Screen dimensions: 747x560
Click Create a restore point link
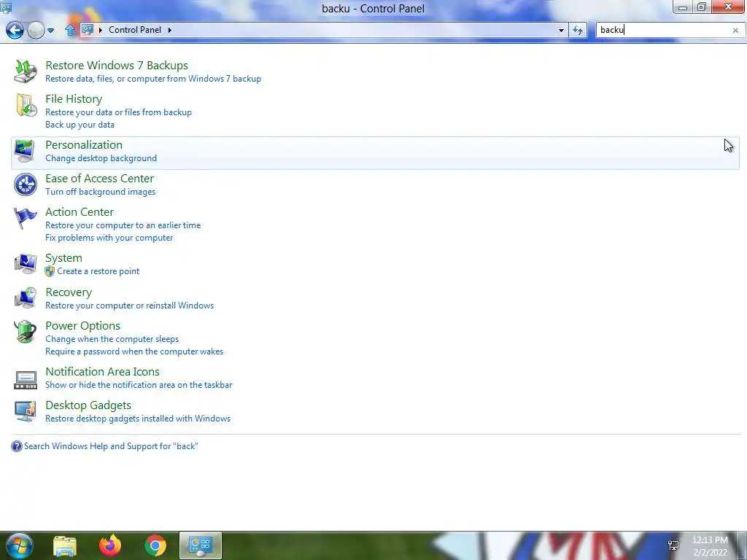coord(98,271)
